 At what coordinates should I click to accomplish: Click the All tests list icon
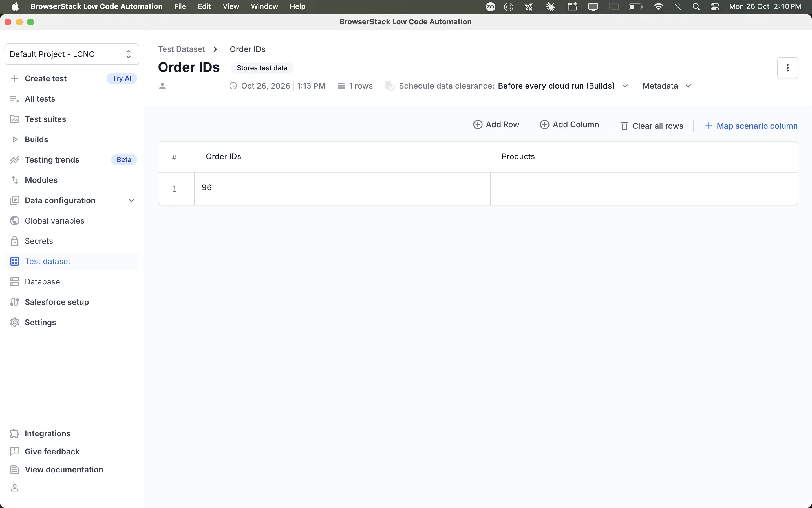pyautogui.click(x=14, y=99)
